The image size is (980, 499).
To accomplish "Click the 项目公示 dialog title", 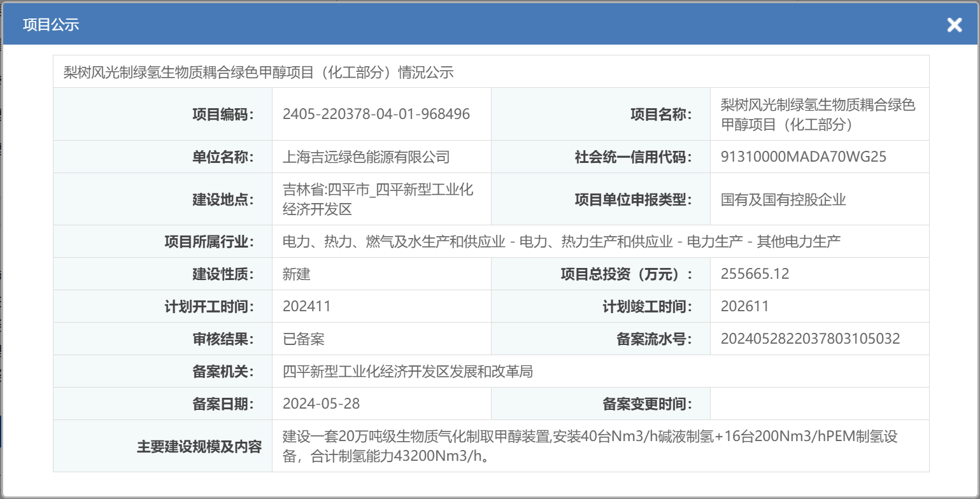I will coord(51,25).
